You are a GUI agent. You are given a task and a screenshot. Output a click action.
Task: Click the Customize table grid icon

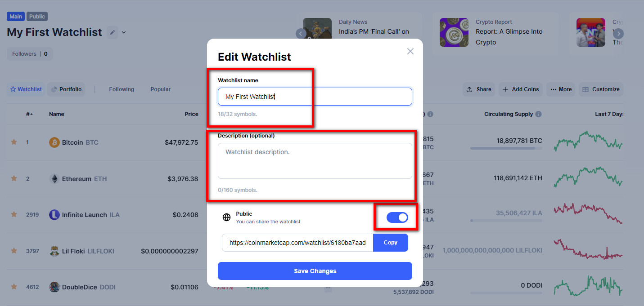point(585,89)
